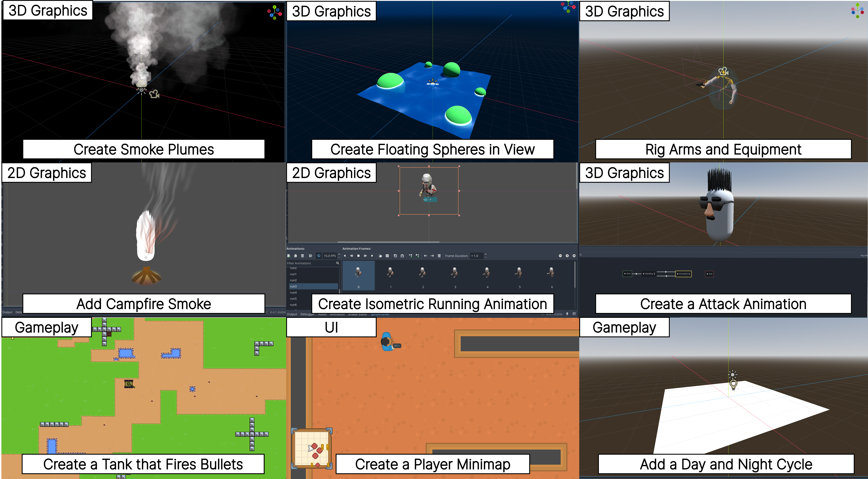Switch to the Debugger tab

coord(308,314)
